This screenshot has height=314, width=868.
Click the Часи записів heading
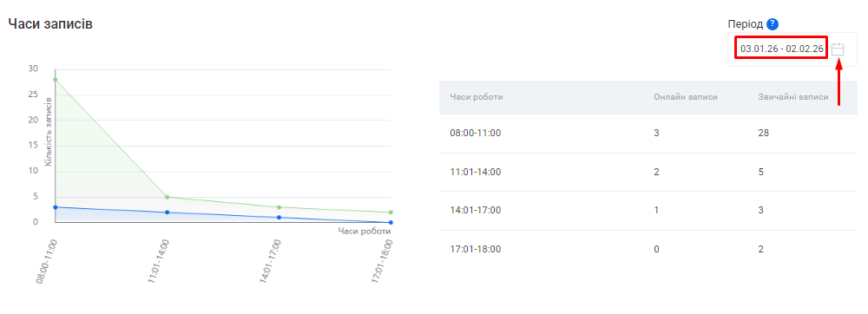pos(49,23)
